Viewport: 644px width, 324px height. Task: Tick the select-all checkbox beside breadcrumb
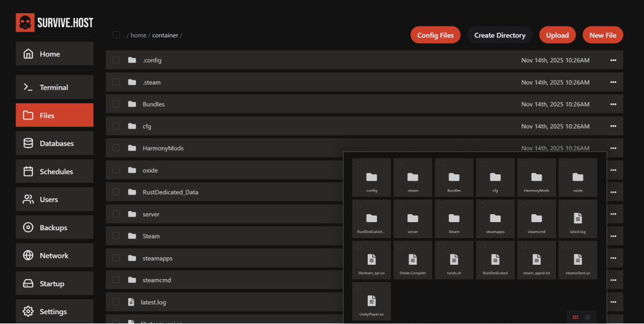coord(116,35)
